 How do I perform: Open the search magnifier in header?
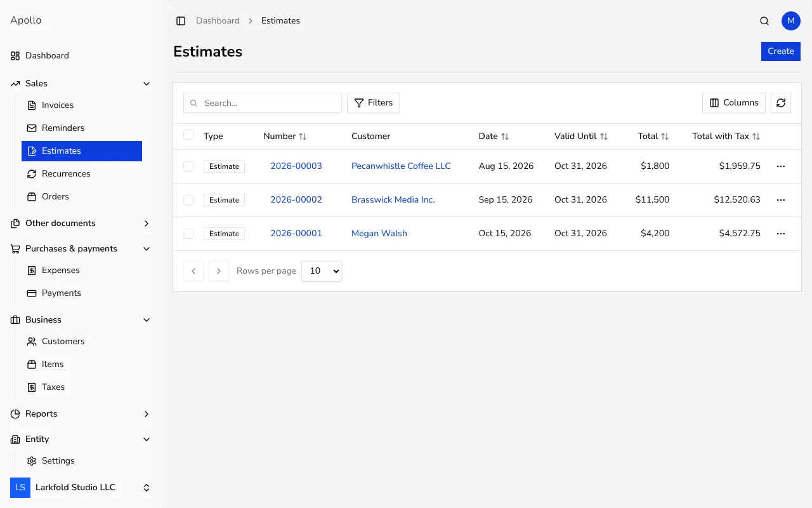click(x=764, y=21)
